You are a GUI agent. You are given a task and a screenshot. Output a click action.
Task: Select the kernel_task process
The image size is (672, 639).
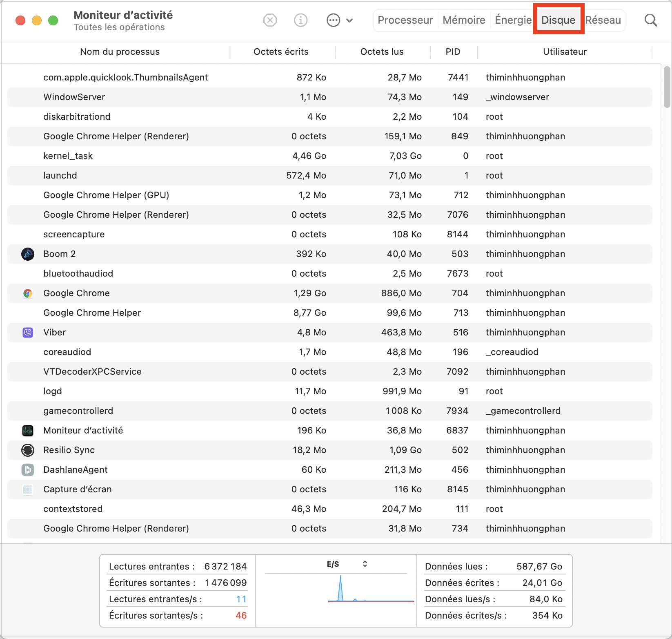330,156
